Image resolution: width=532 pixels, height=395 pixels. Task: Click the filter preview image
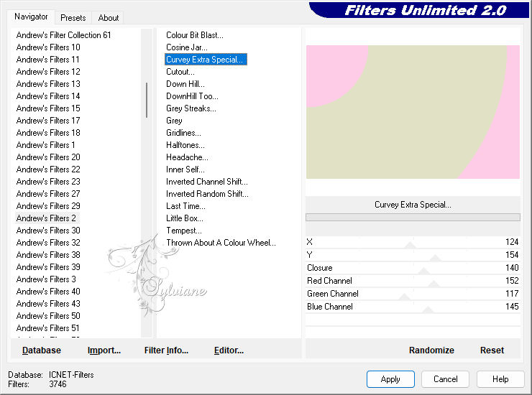click(413, 112)
